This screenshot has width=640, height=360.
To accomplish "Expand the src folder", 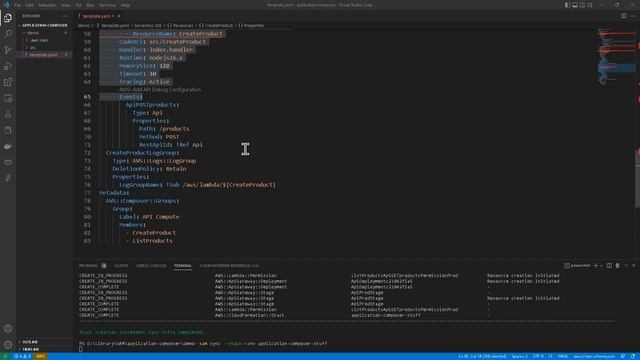I will pyautogui.click(x=33, y=48).
